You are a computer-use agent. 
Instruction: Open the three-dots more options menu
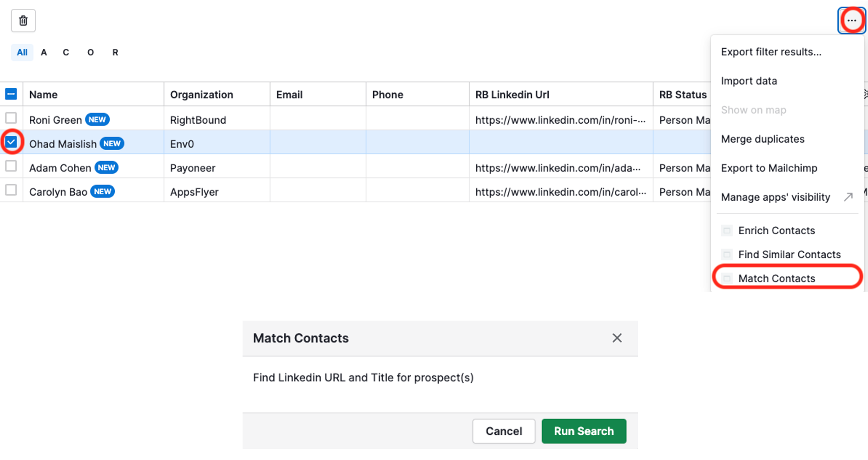click(x=851, y=20)
